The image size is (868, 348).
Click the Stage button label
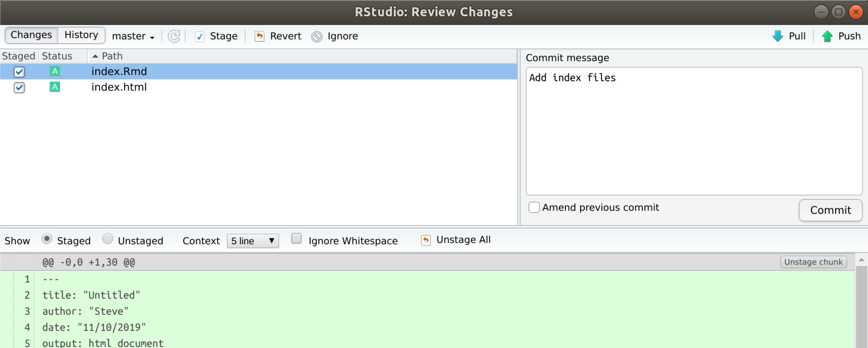224,36
